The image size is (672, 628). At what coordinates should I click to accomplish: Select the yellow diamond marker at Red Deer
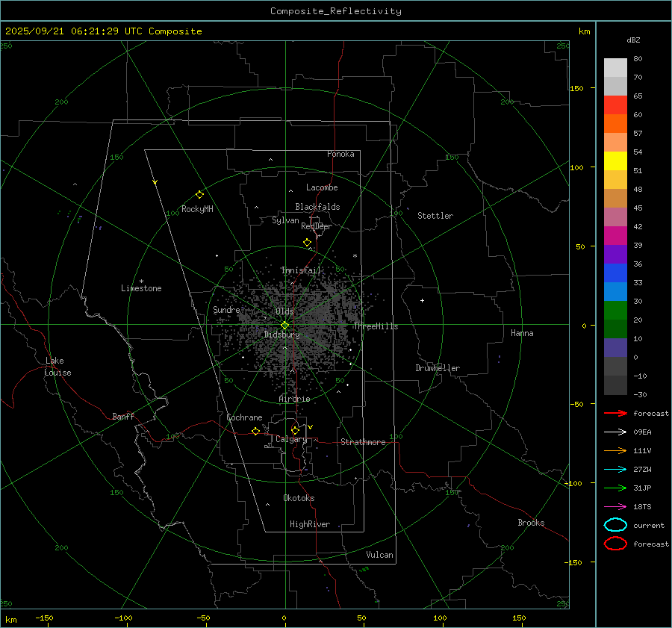coord(307,243)
